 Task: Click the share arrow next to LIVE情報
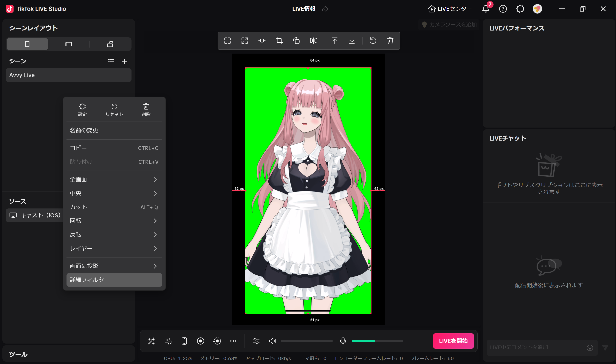coord(325,9)
